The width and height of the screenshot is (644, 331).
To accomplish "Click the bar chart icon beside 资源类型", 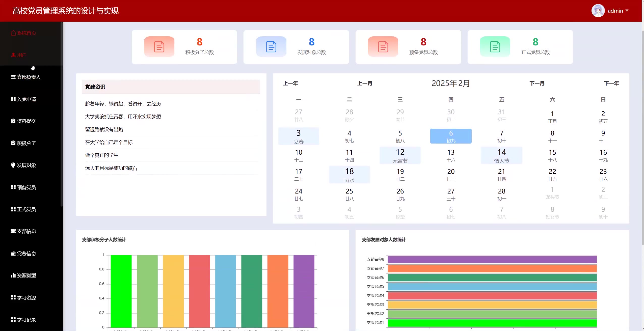I will click(x=13, y=275).
